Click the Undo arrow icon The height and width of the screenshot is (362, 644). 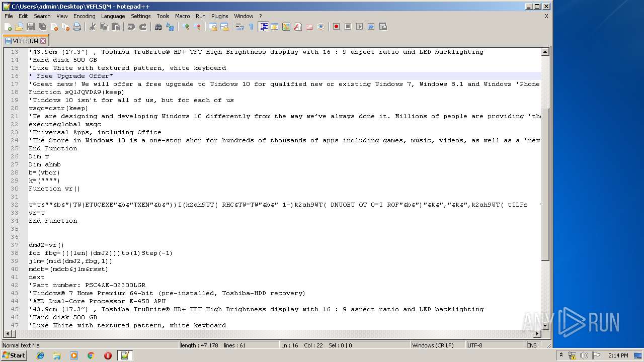131,27
